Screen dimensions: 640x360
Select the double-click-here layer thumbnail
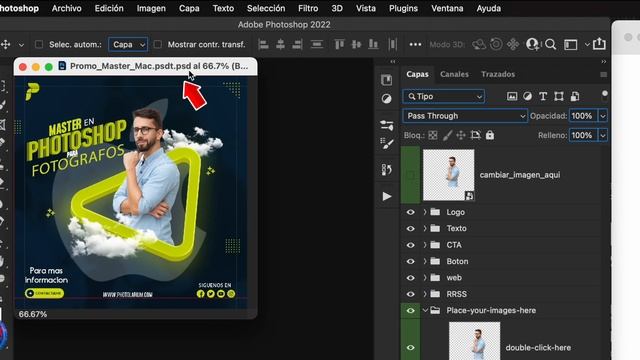475,341
